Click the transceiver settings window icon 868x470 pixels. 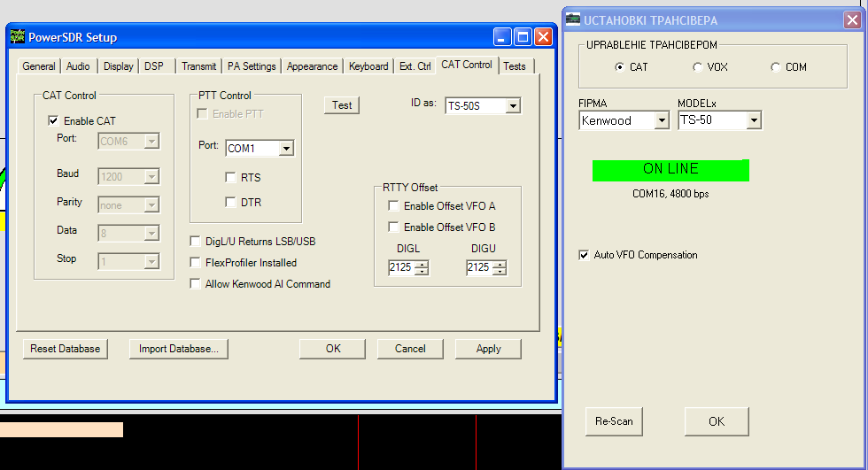pyautogui.click(x=573, y=19)
